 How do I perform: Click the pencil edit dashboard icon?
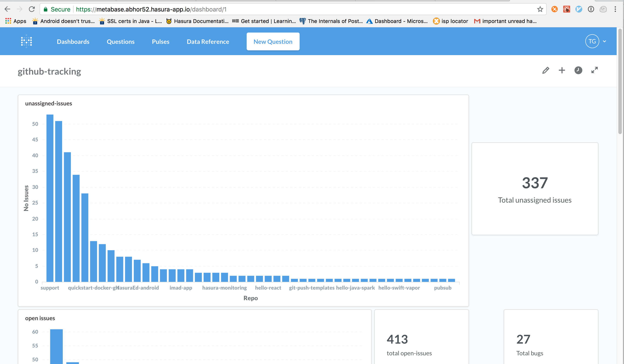click(x=545, y=71)
